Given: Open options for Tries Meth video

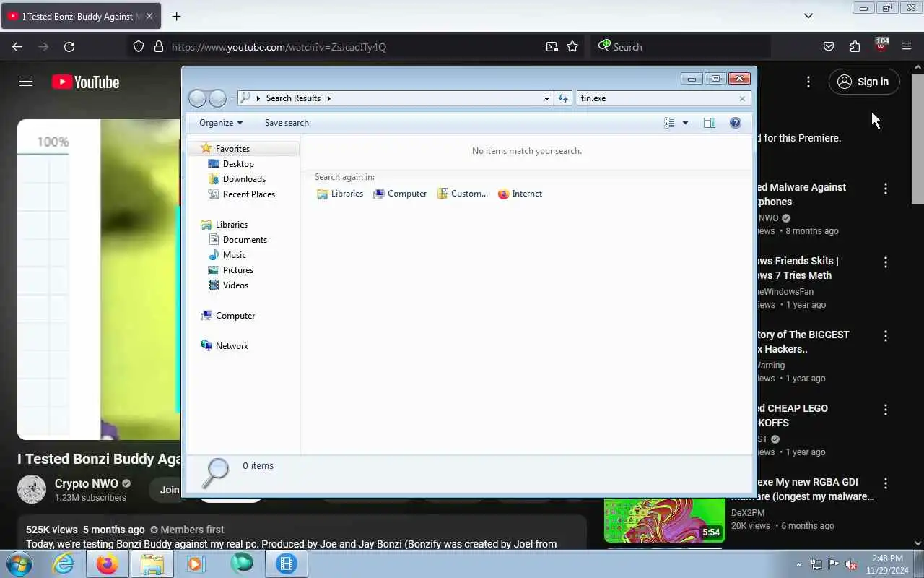Looking at the screenshot, I should coord(886,262).
